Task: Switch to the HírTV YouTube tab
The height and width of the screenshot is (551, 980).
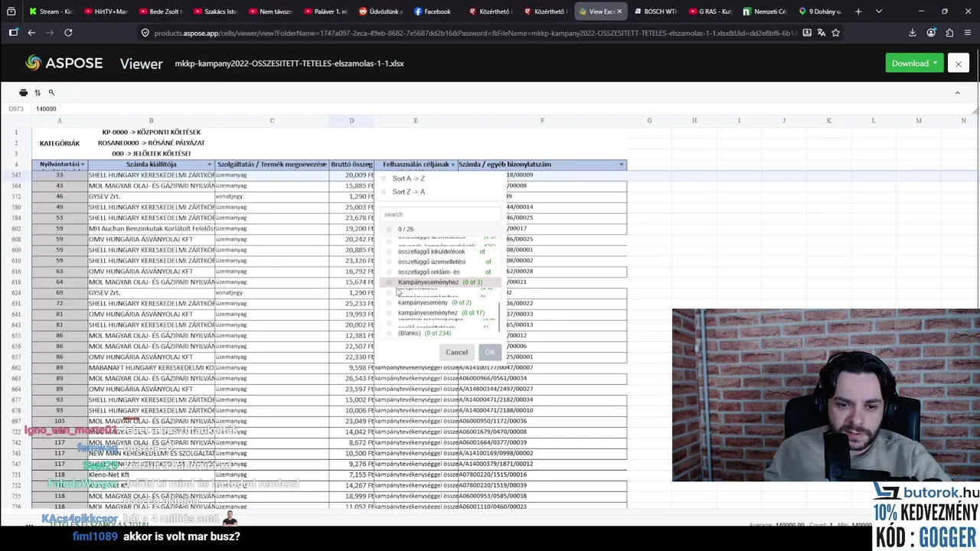Action: [x=106, y=11]
